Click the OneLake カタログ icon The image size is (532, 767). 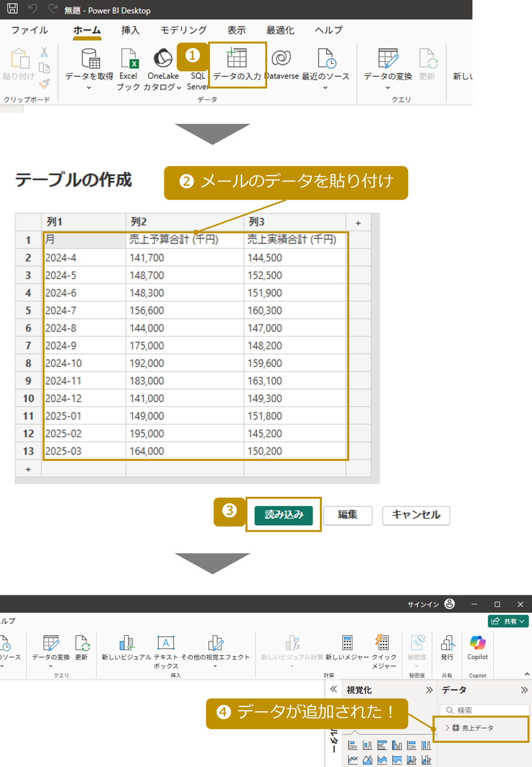[163, 59]
